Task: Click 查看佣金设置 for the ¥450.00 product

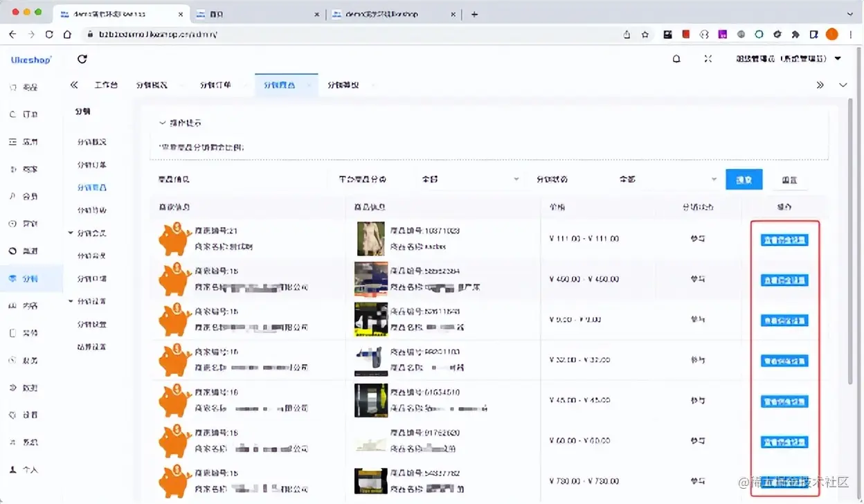Action: pos(784,280)
